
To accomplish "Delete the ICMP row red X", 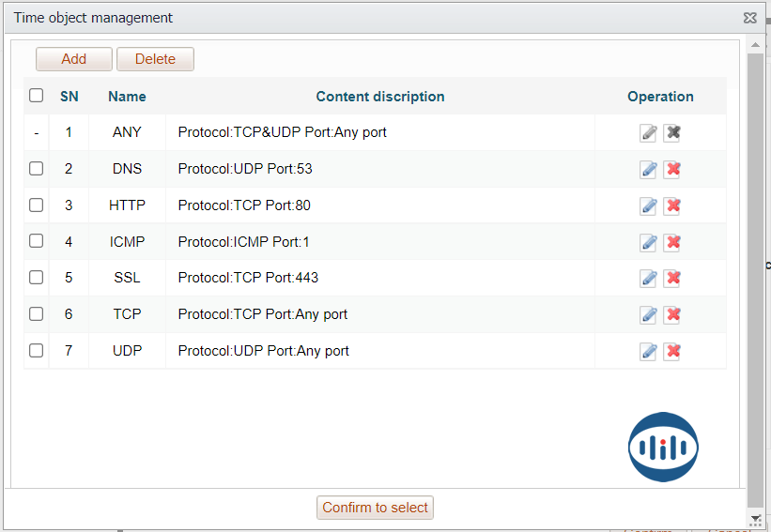I will [672, 242].
